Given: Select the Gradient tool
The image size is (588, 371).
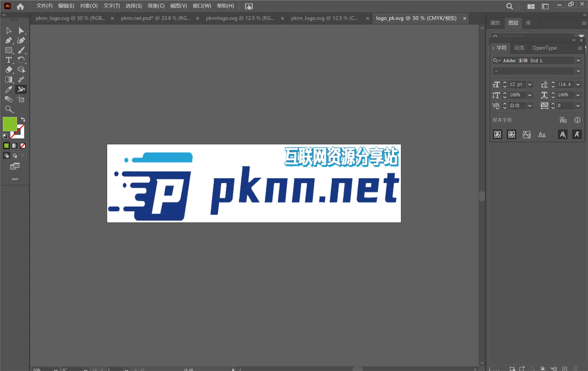Looking at the screenshot, I should tap(9, 80).
